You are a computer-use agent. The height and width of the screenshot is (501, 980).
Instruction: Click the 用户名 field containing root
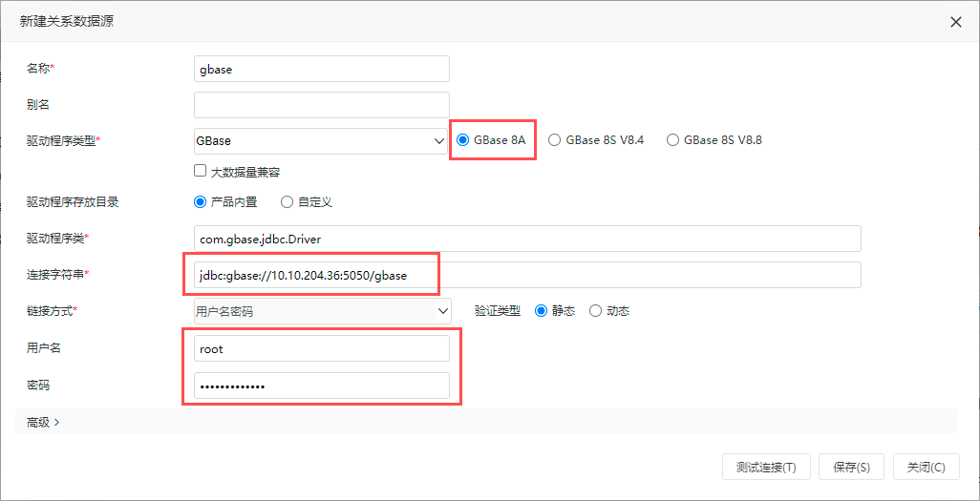tap(322, 348)
